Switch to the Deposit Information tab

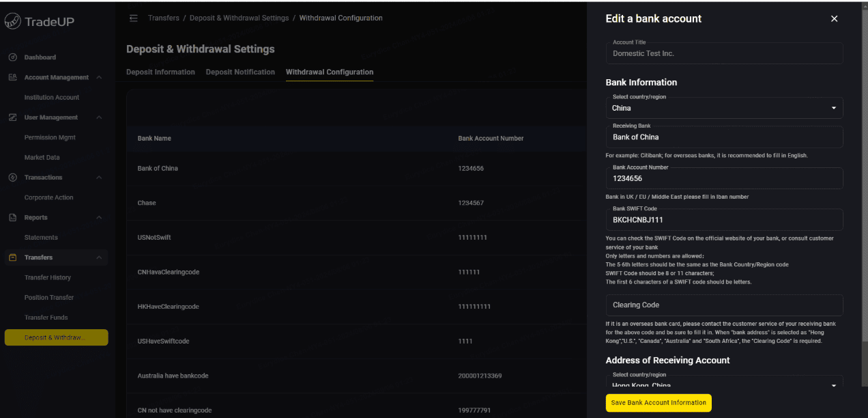point(160,72)
